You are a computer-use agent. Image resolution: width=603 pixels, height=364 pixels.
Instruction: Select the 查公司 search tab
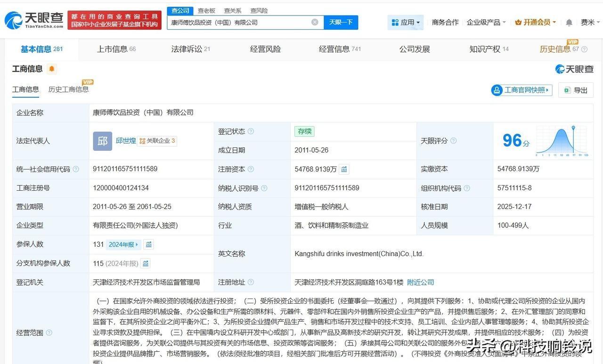(180, 10)
